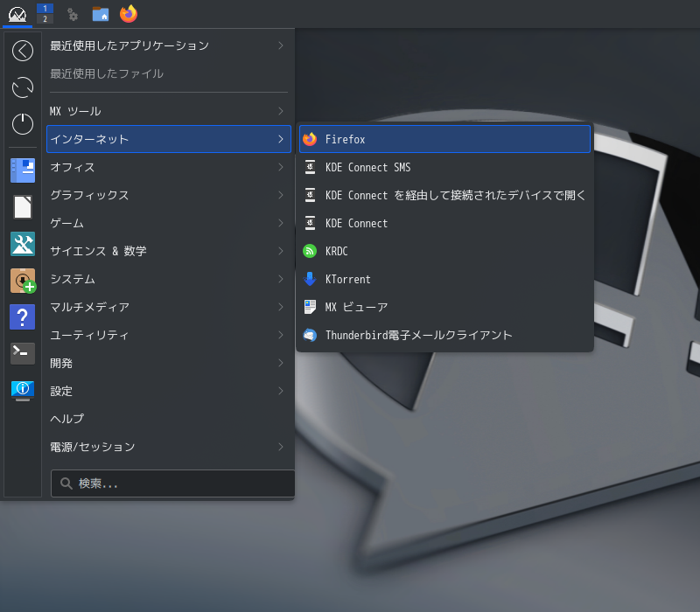Click the power shutdown icon
700x612 pixels.
pos(23,123)
